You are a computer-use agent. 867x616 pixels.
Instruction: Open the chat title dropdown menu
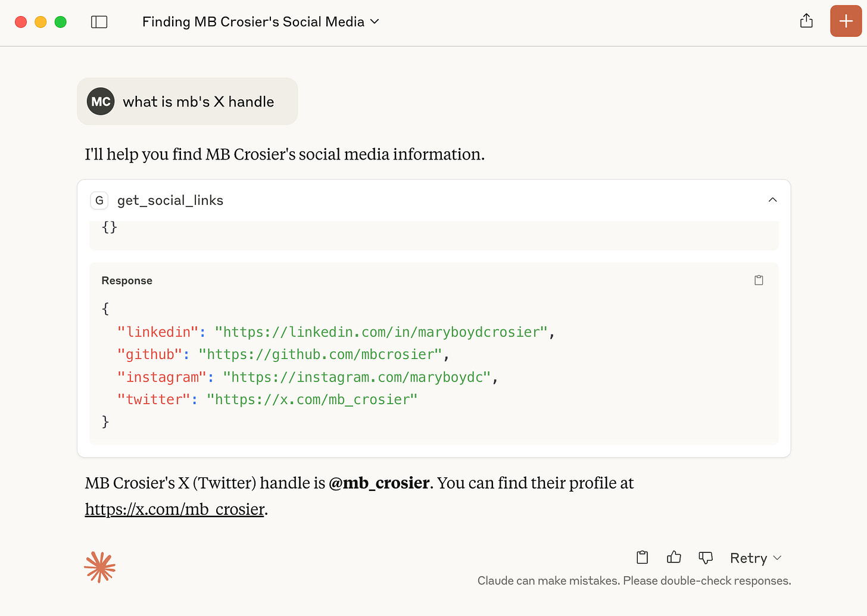pyautogui.click(x=261, y=21)
